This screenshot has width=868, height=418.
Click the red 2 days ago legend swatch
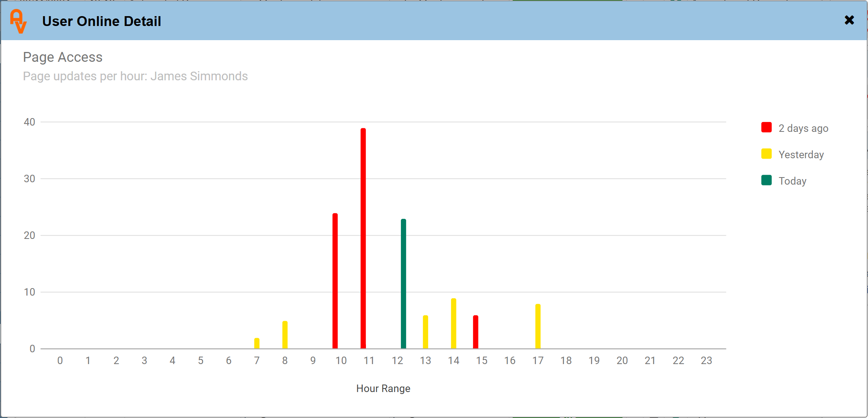[x=766, y=128]
